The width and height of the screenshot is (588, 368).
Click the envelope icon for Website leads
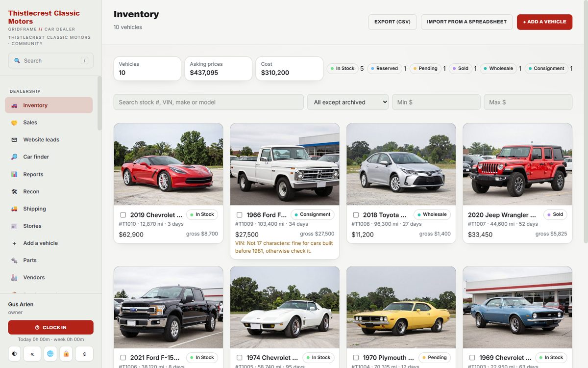(x=14, y=140)
